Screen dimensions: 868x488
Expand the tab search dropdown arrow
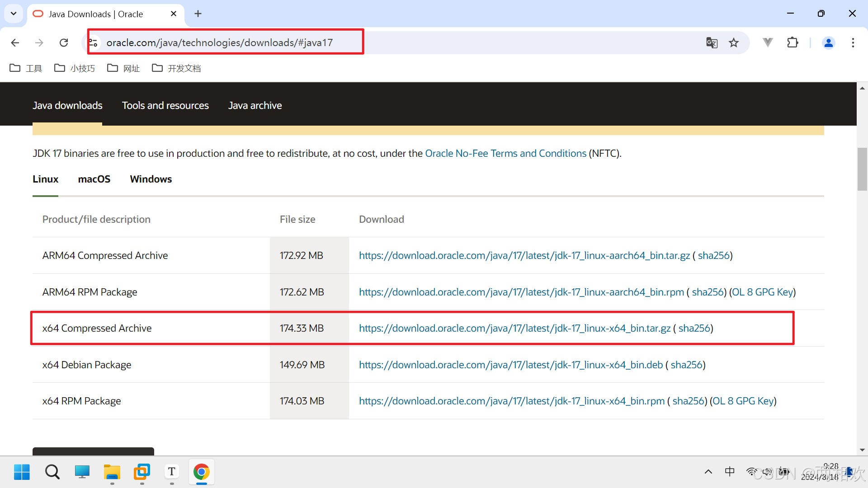[14, 14]
